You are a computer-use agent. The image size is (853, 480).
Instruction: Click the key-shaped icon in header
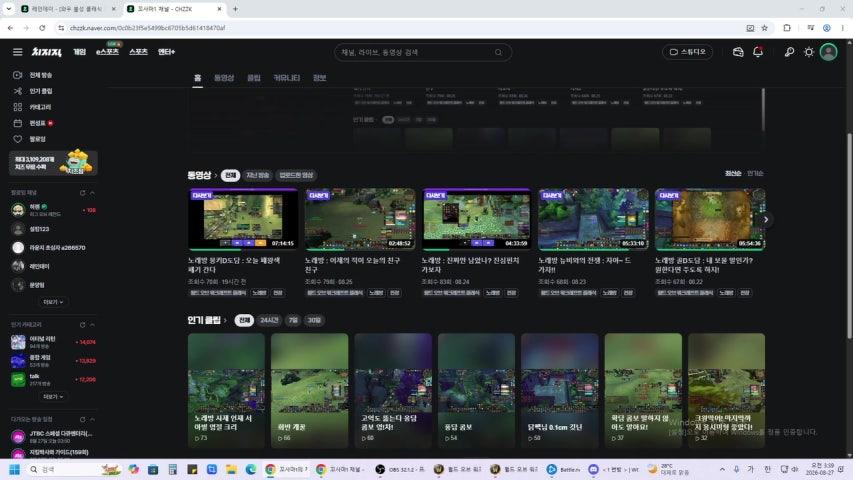789,52
